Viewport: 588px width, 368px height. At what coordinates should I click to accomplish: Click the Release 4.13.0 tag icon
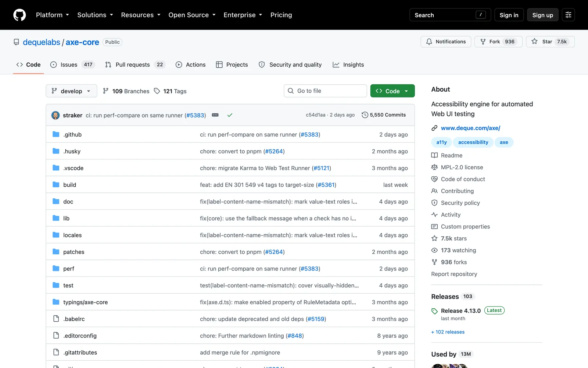click(x=434, y=311)
